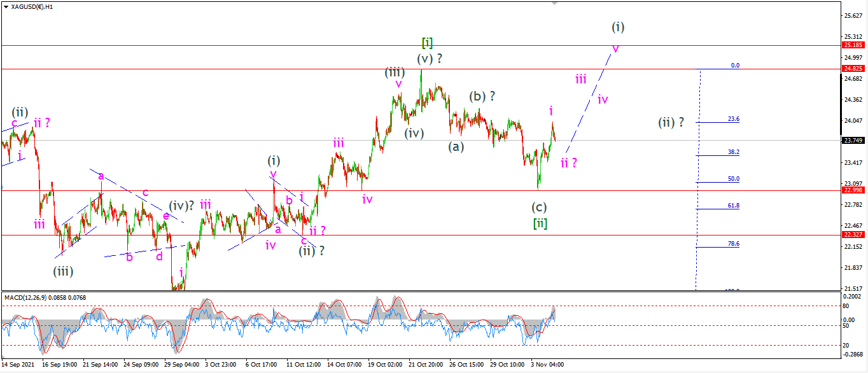
Task: Click the current price 23.749 marker
Action: (x=853, y=140)
